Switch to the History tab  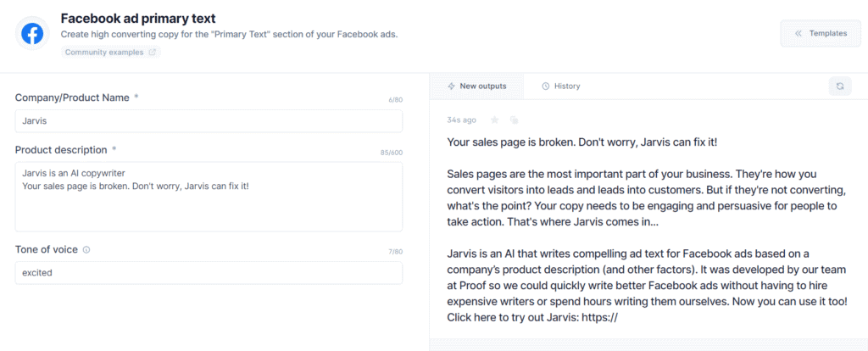pyautogui.click(x=561, y=86)
